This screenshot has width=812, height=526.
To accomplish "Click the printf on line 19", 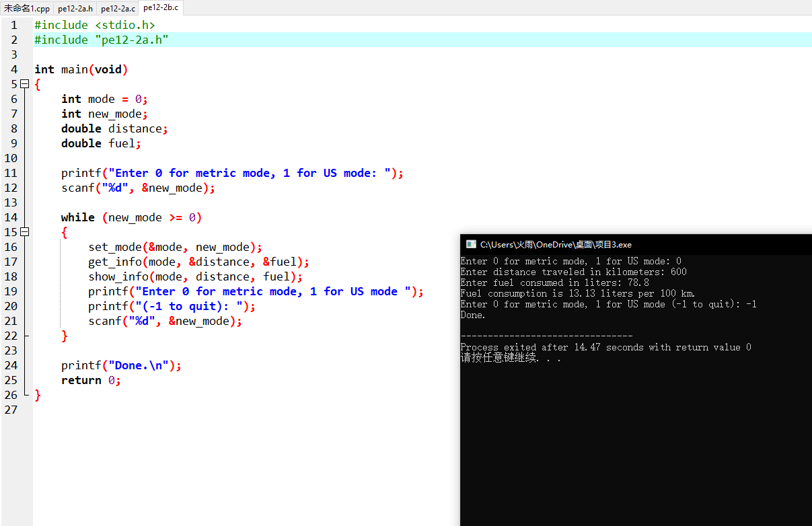I will (256, 291).
